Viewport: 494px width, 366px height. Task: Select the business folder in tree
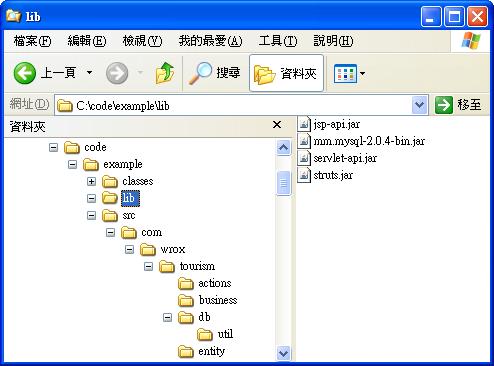(x=218, y=300)
